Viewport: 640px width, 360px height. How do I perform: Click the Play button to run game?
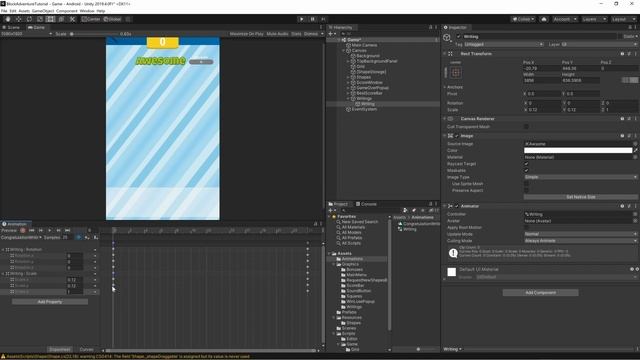coord(302,19)
